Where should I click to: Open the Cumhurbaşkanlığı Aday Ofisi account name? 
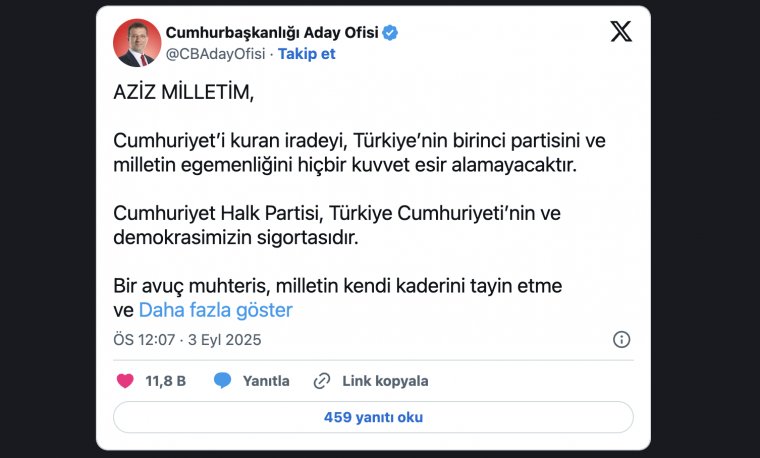(x=271, y=33)
